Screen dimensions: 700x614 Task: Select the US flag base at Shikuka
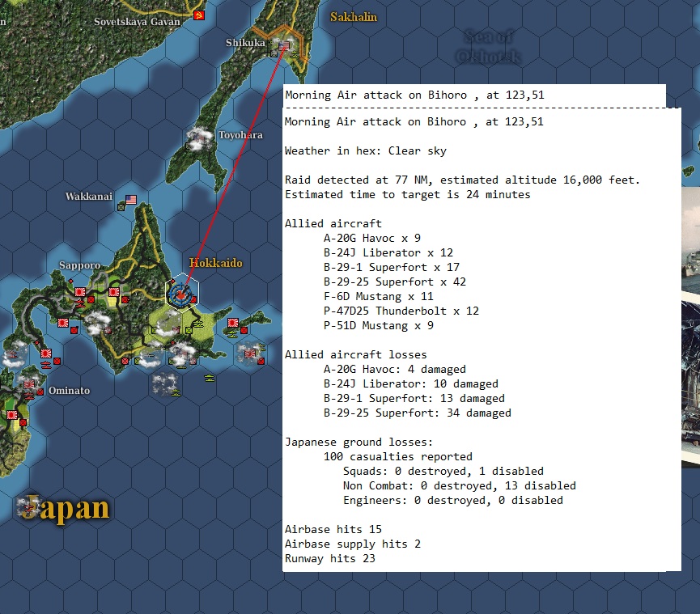284,45
